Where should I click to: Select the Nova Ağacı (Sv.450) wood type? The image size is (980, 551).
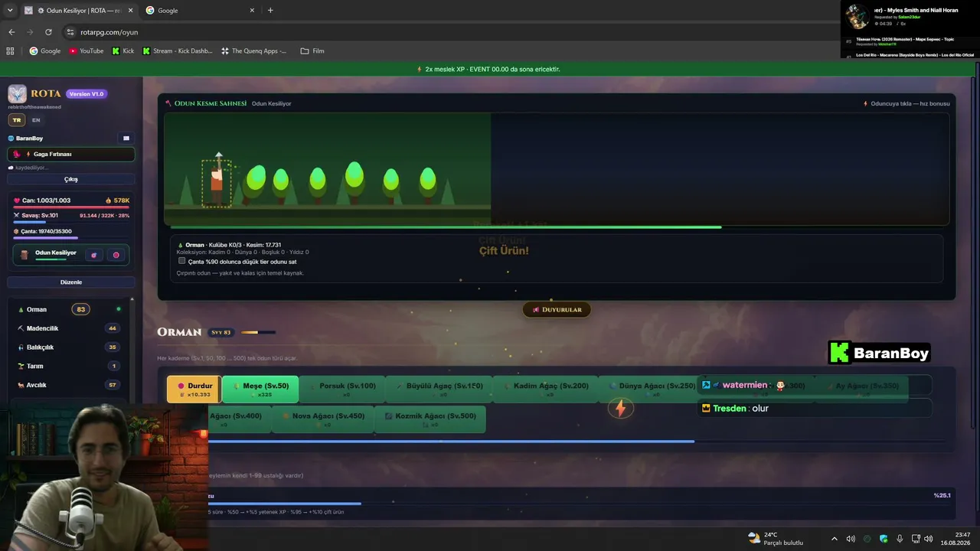pos(322,419)
